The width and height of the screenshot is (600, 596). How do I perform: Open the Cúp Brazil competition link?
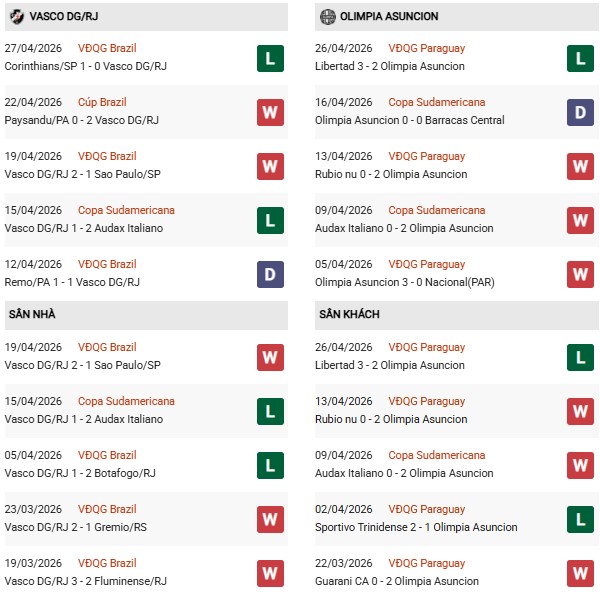(102, 102)
